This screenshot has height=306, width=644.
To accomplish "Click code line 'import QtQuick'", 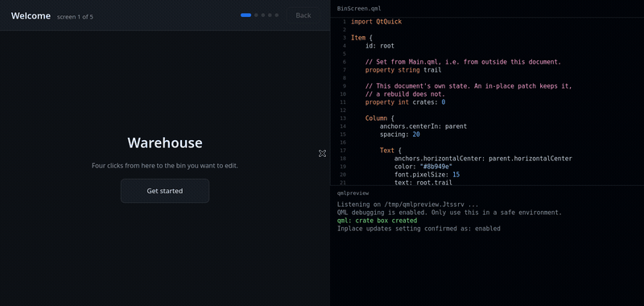I will [376, 22].
